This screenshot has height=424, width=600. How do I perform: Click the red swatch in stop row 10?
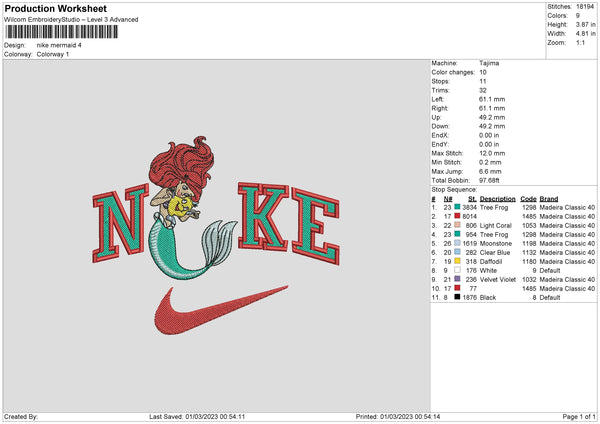(x=457, y=288)
